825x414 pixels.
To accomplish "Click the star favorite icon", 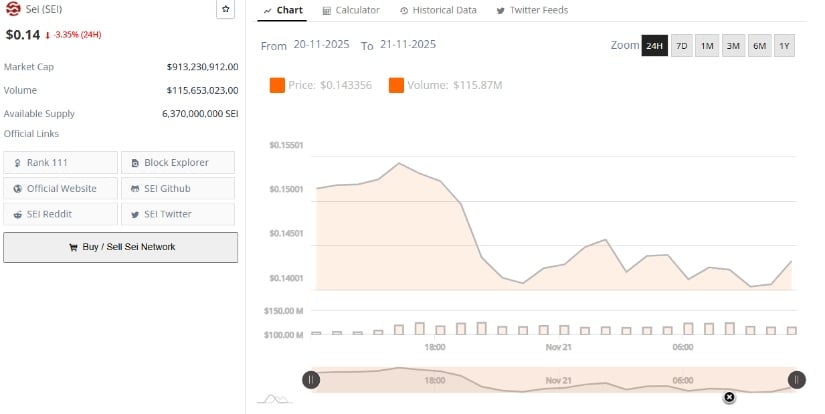I will coord(226,10).
